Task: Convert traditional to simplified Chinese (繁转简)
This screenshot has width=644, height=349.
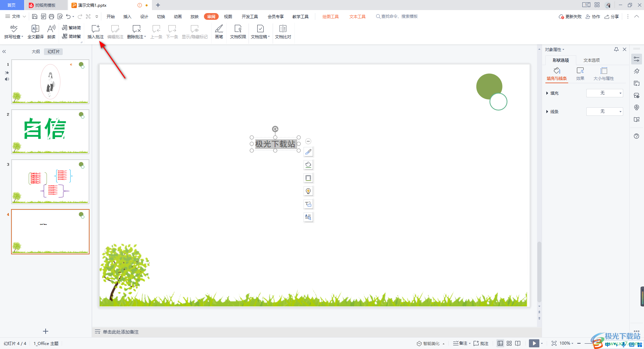Action: (x=71, y=28)
